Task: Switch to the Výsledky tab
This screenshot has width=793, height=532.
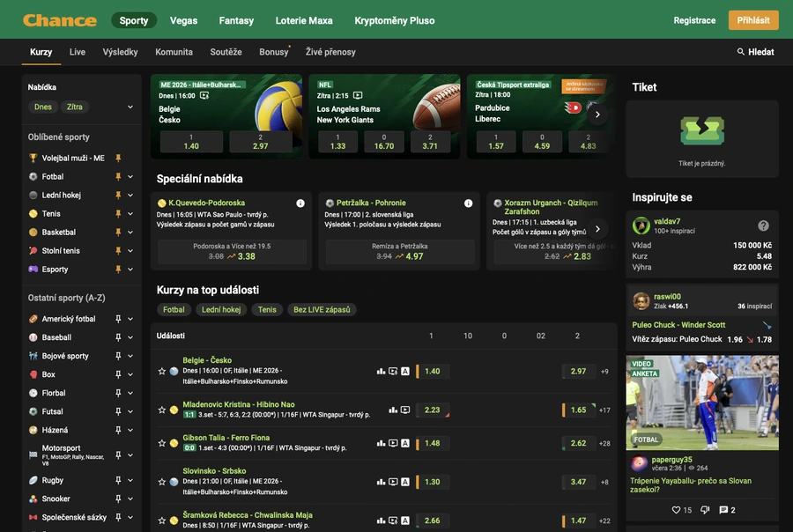Action: tap(120, 52)
